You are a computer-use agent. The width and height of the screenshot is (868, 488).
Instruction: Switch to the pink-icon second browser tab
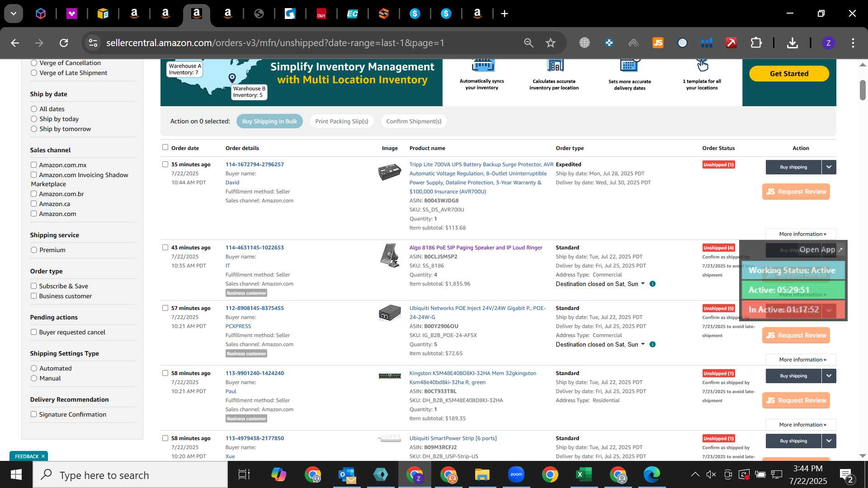(x=72, y=14)
